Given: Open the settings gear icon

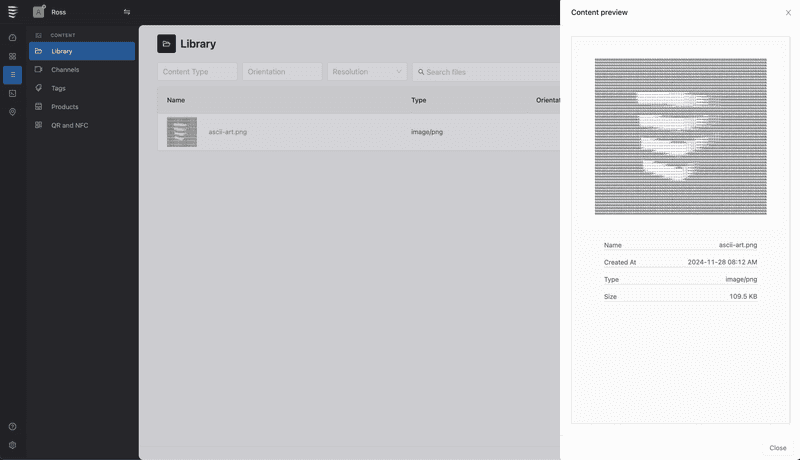Looking at the screenshot, I should 12,445.
